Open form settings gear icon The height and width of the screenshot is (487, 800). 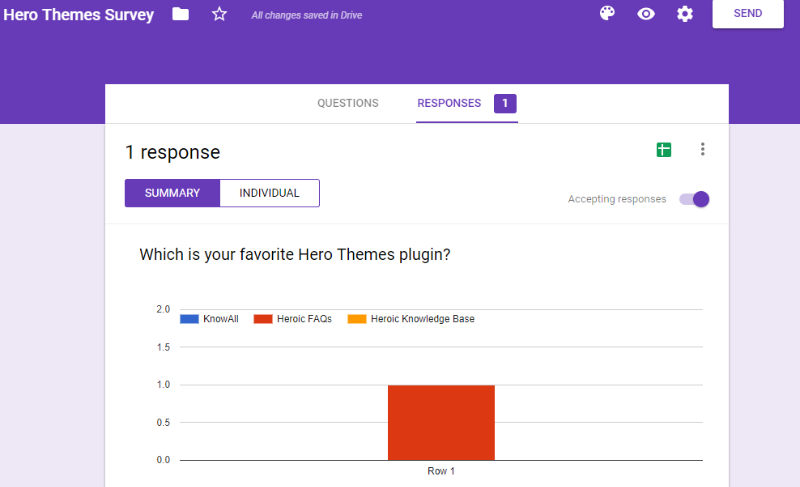[x=685, y=14]
